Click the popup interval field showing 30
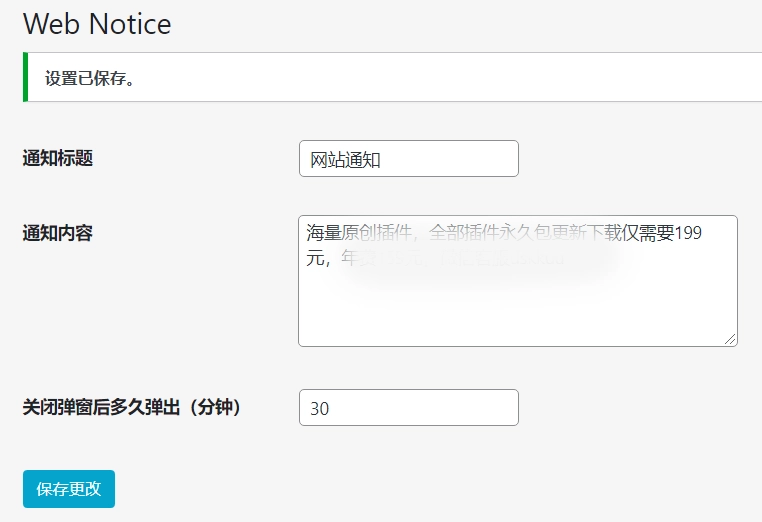 click(x=408, y=408)
